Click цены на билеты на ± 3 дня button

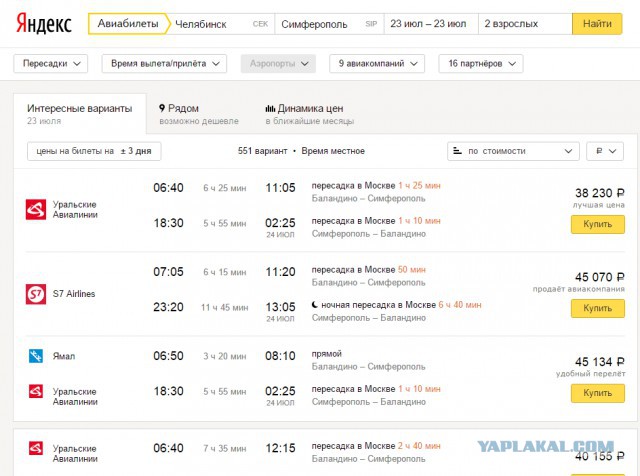coord(94,151)
